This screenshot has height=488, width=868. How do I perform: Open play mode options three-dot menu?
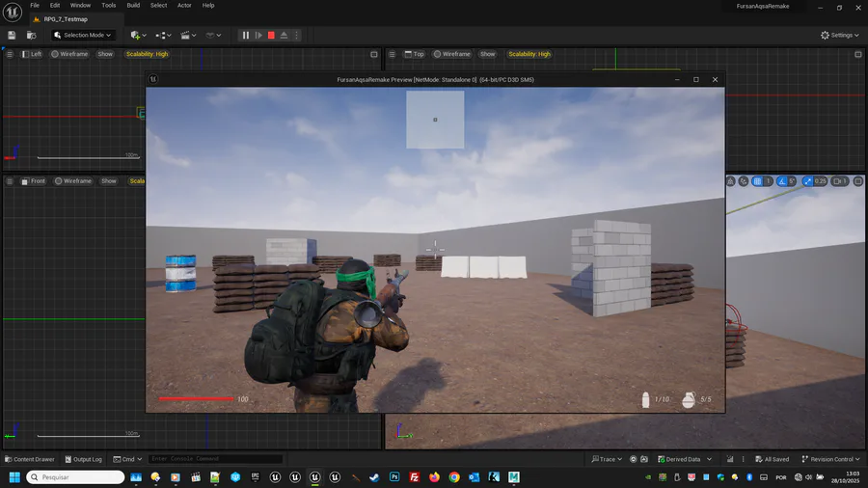tap(297, 35)
